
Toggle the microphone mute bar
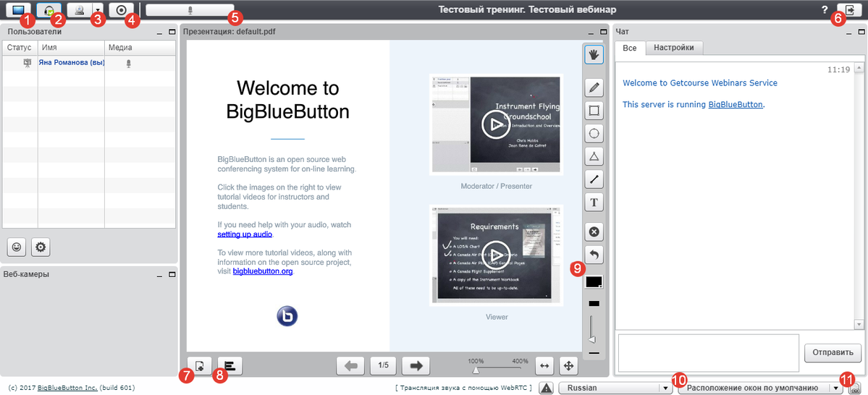(190, 9)
